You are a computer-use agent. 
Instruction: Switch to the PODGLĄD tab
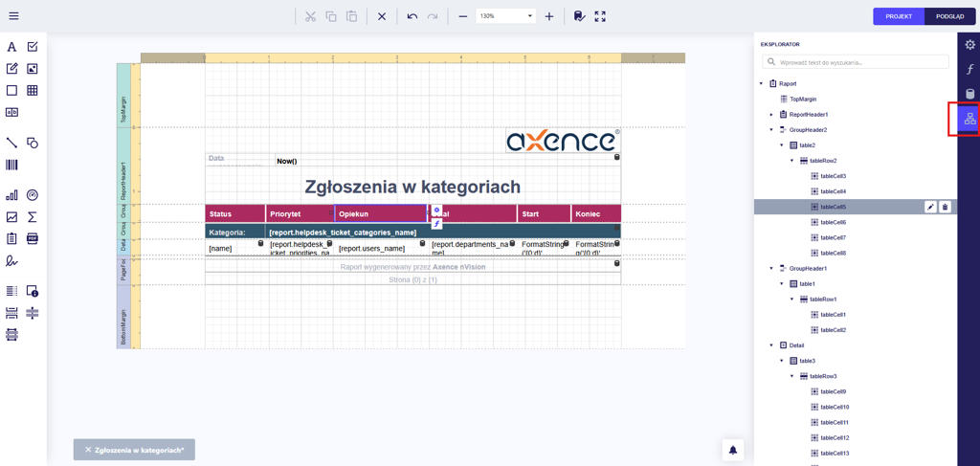click(949, 16)
